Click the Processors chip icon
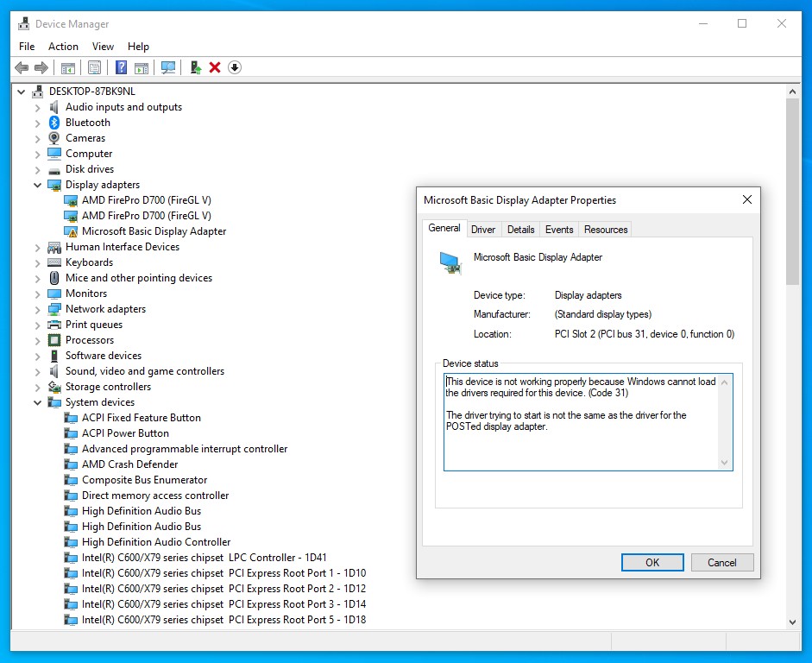812x663 pixels. pos(54,340)
